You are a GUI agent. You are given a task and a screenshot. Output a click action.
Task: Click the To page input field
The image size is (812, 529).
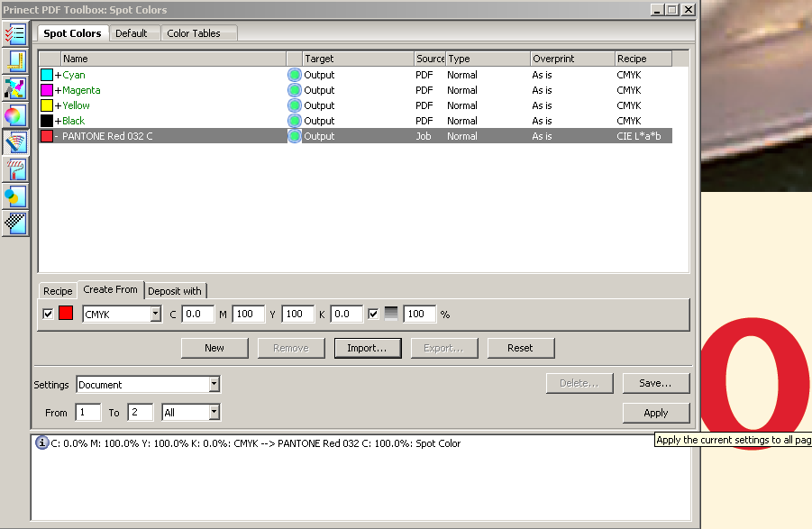pyautogui.click(x=141, y=413)
